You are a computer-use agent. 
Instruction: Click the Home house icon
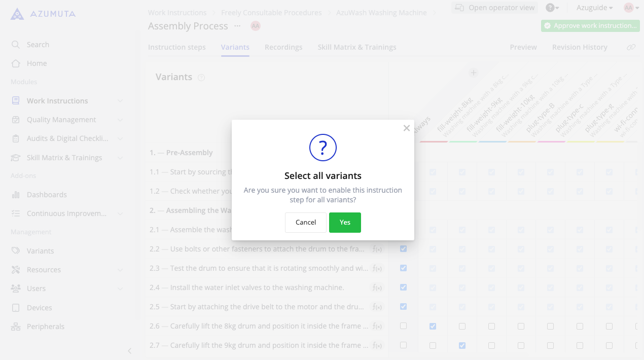click(x=16, y=63)
